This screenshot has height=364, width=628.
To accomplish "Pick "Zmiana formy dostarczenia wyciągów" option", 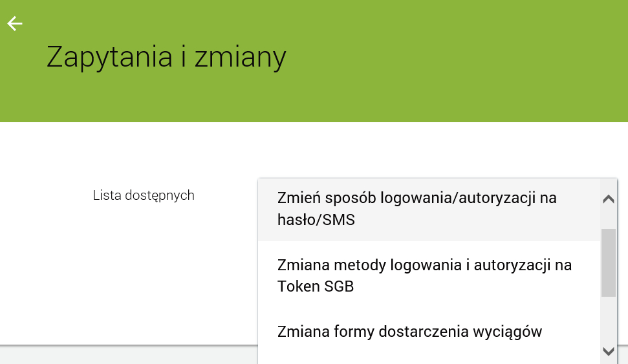I will click(409, 332).
